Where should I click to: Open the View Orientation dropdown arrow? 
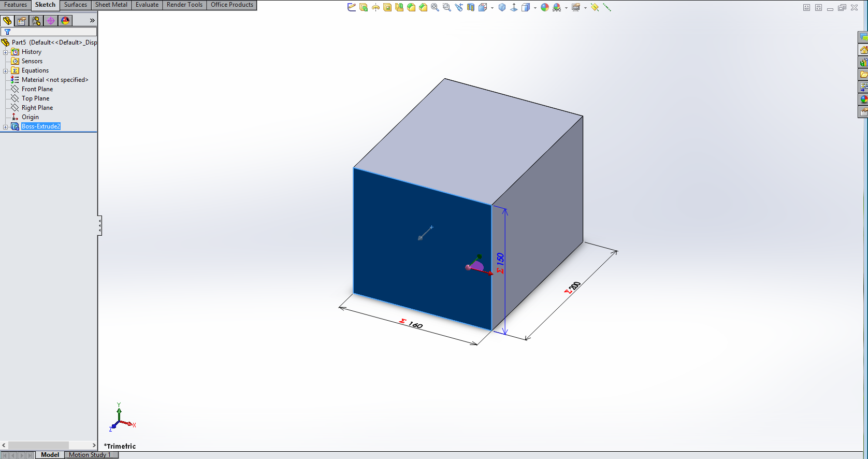coord(492,8)
